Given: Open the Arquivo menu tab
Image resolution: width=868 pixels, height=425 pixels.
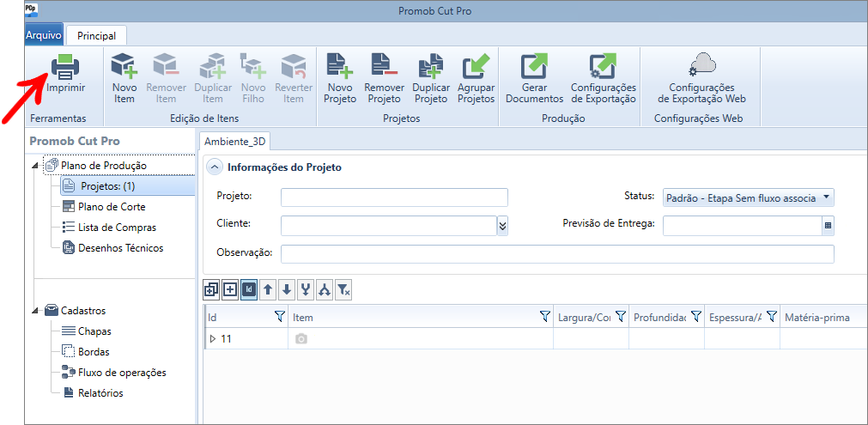Looking at the screenshot, I should (x=44, y=35).
